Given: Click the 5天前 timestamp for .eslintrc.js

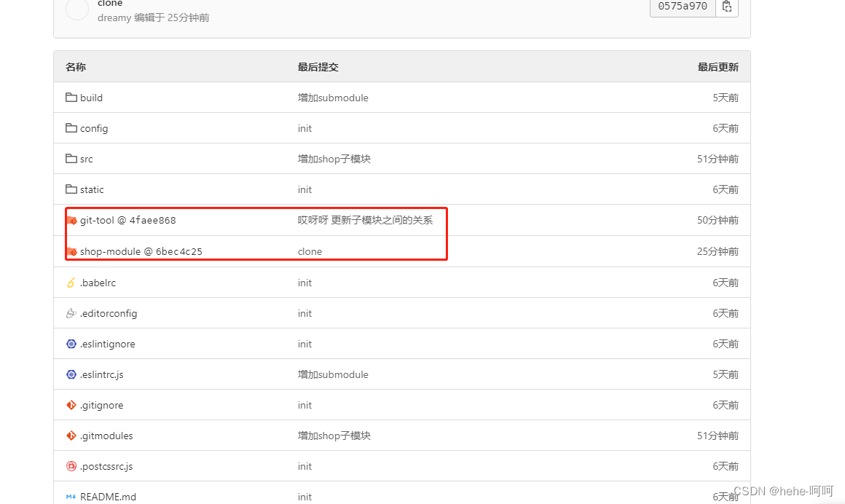Looking at the screenshot, I should [726, 374].
